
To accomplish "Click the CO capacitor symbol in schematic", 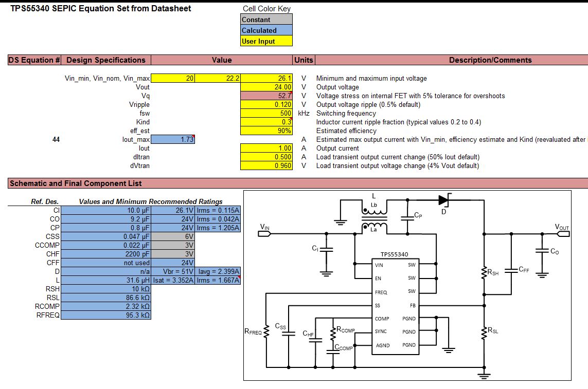I will (542, 251).
